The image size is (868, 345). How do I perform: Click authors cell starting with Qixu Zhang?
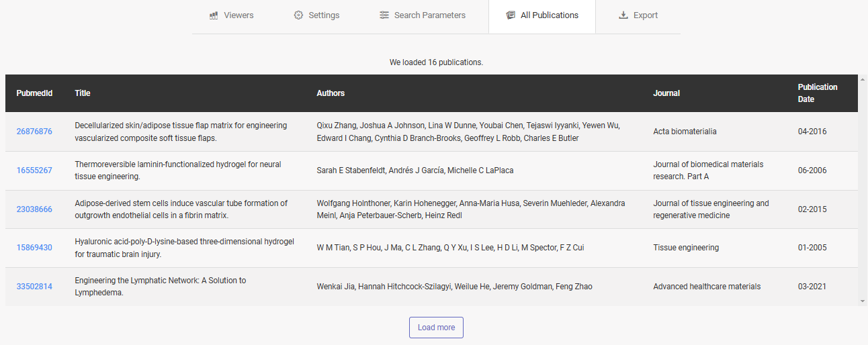click(x=468, y=132)
